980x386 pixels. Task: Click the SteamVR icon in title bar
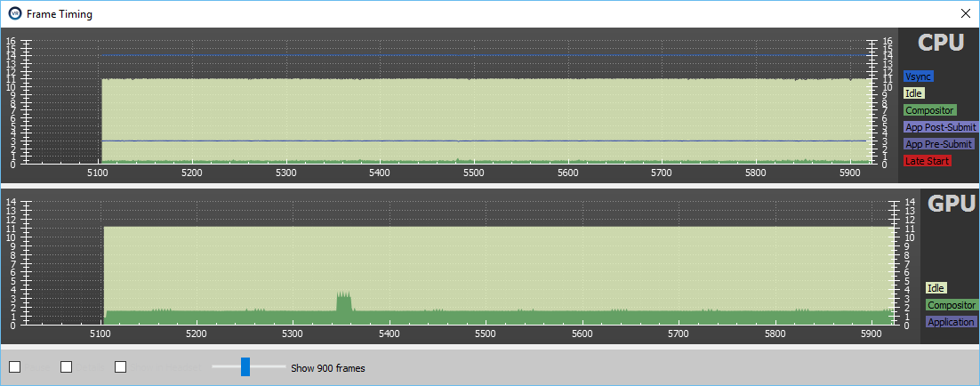(13, 13)
